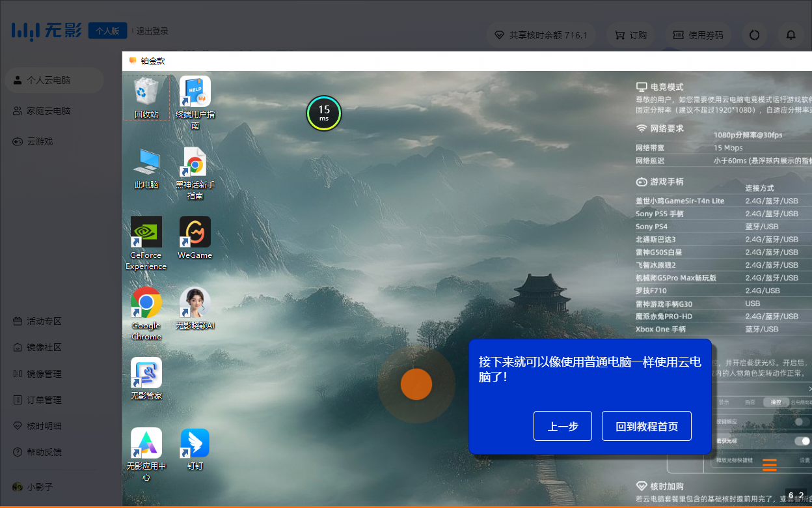Open the 黑神话新手指南 shortcut
The image size is (812, 508).
195,163
